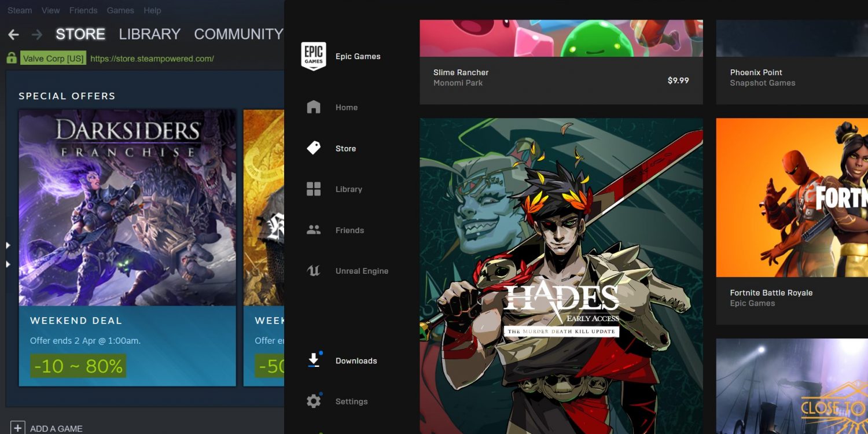Open the Settings gear icon

coord(314,401)
